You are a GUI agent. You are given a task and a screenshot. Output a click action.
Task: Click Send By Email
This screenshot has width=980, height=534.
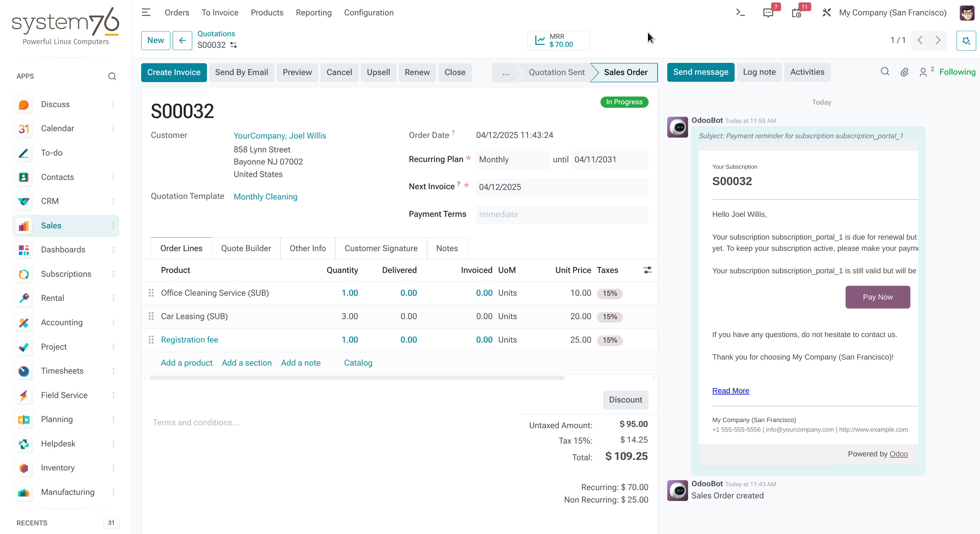242,72
